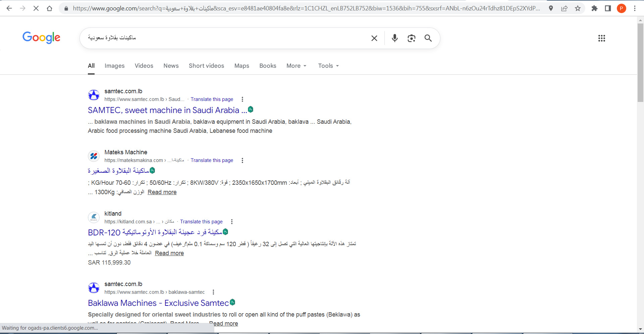
Task: Click the padlock site info icon
Action: (x=66, y=8)
